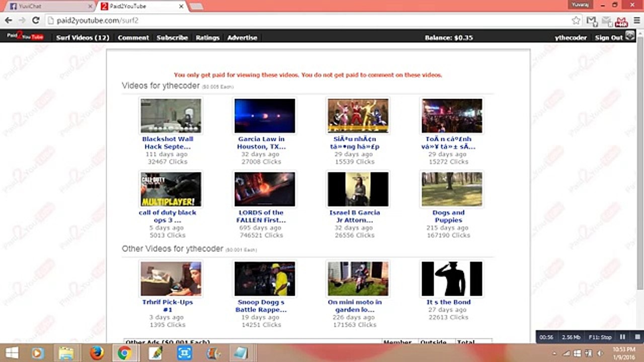Open the Thrif Pick-Ups #1 video link

[168, 306]
